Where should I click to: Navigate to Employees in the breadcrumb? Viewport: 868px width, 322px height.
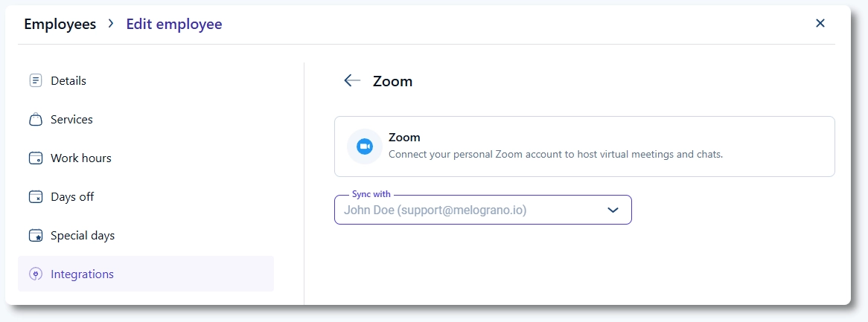click(x=60, y=24)
